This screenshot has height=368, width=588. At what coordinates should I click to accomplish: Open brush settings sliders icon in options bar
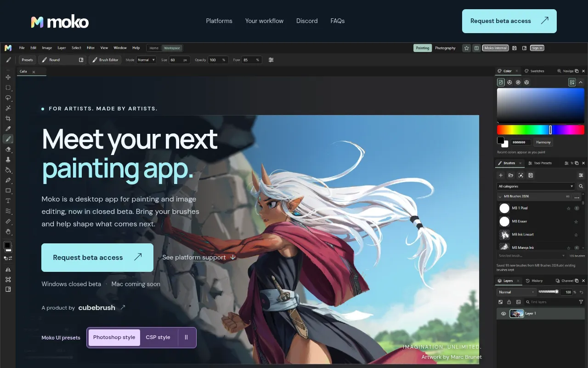tap(271, 60)
